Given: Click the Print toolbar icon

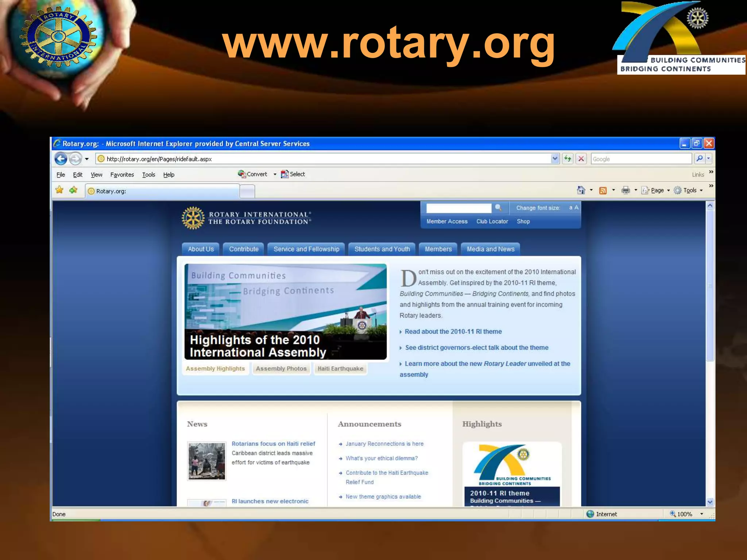Looking at the screenshot, I should 626,190.
